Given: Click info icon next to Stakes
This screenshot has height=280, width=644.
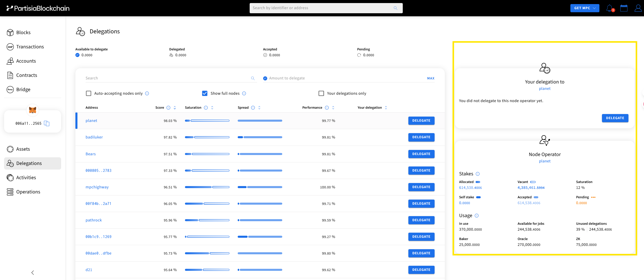Looking at the screenshot, I should pyautogui.click(x=478, y=174).
